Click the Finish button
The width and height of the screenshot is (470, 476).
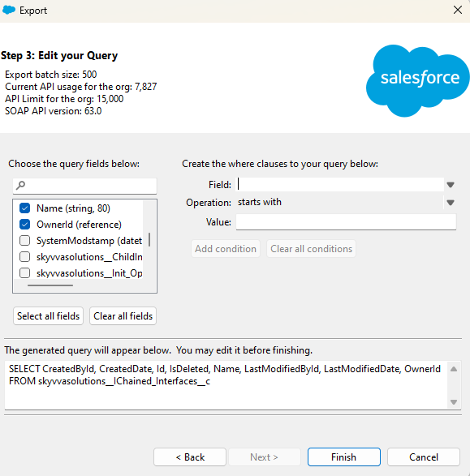tap(344, 457)
